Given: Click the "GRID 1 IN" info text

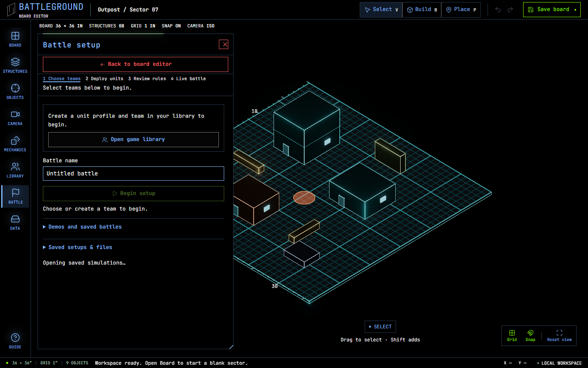Looking at the screenshot, I should 143,26.
